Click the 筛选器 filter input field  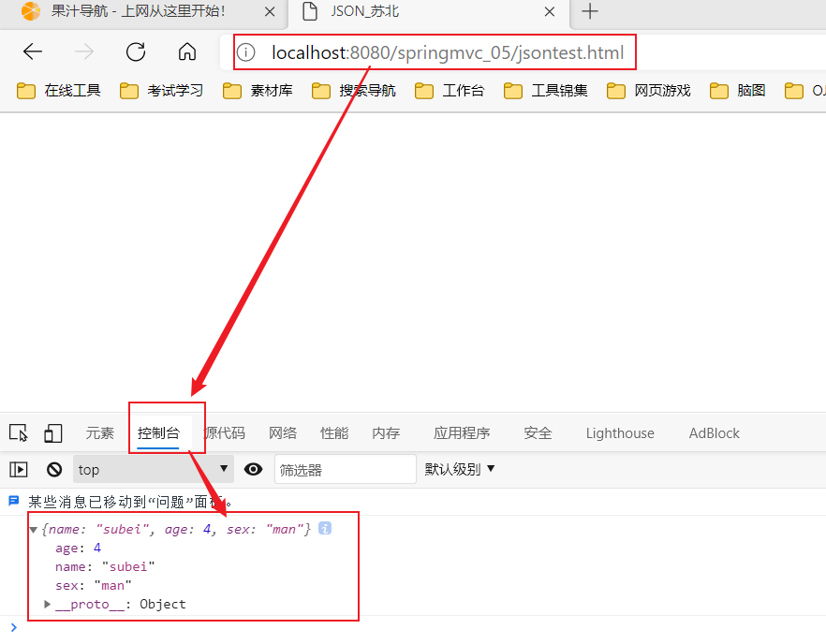(x=345, y=469)
